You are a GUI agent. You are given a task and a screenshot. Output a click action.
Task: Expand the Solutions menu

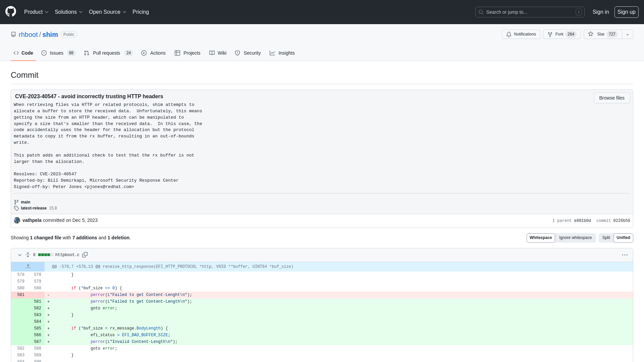click(x=69, y=12)
